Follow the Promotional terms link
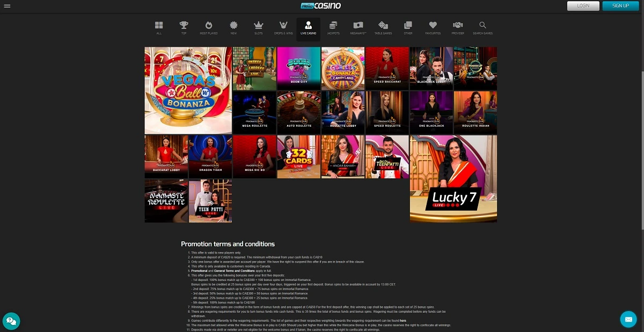Viewport: 644px width, 332px height. click(199, 271)
